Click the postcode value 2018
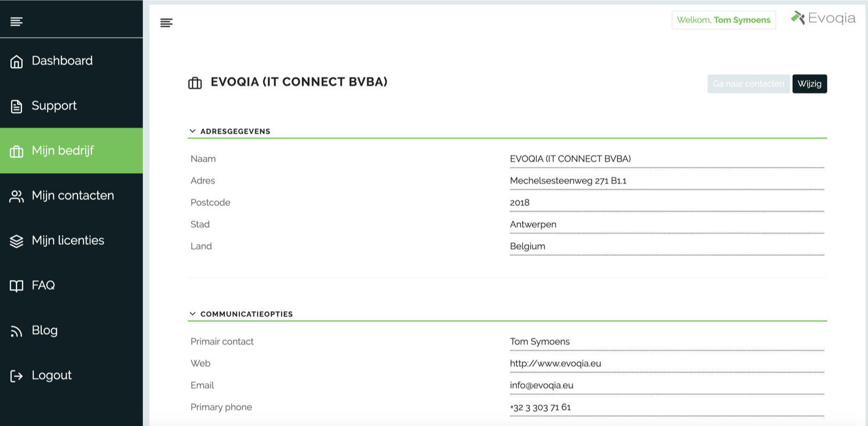 [520, 203]
